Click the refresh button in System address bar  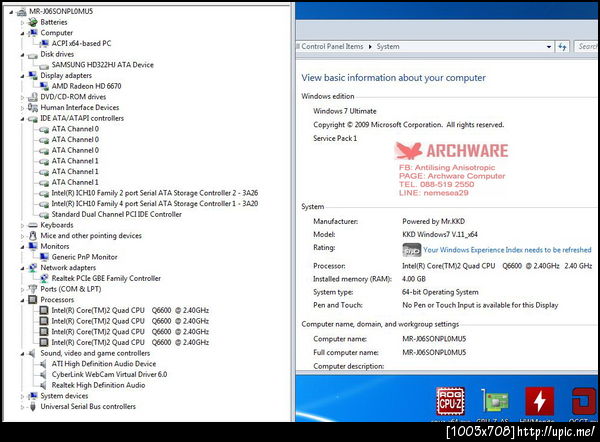[562, 47]
